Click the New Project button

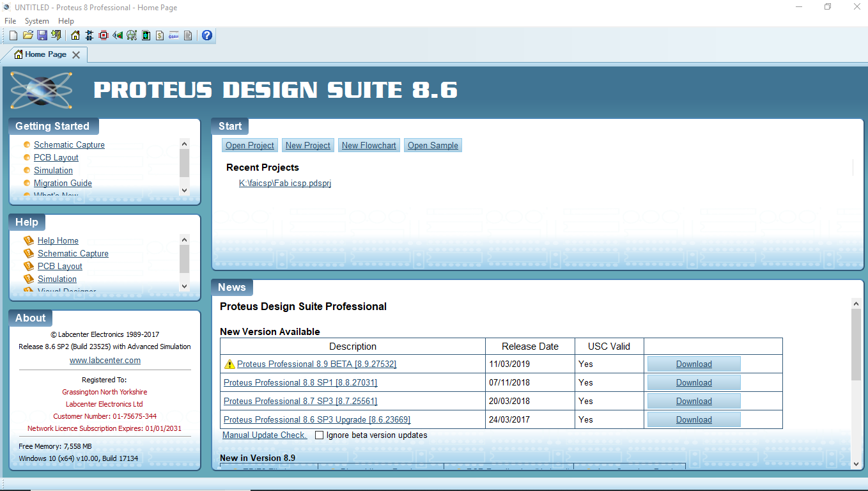[x=308, y=145]
